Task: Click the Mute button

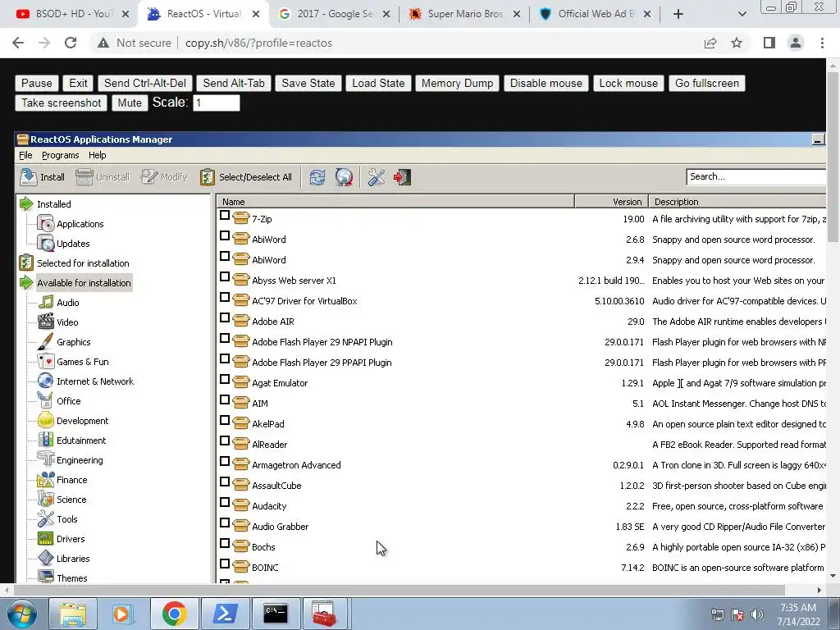Action: click(130, 103)
